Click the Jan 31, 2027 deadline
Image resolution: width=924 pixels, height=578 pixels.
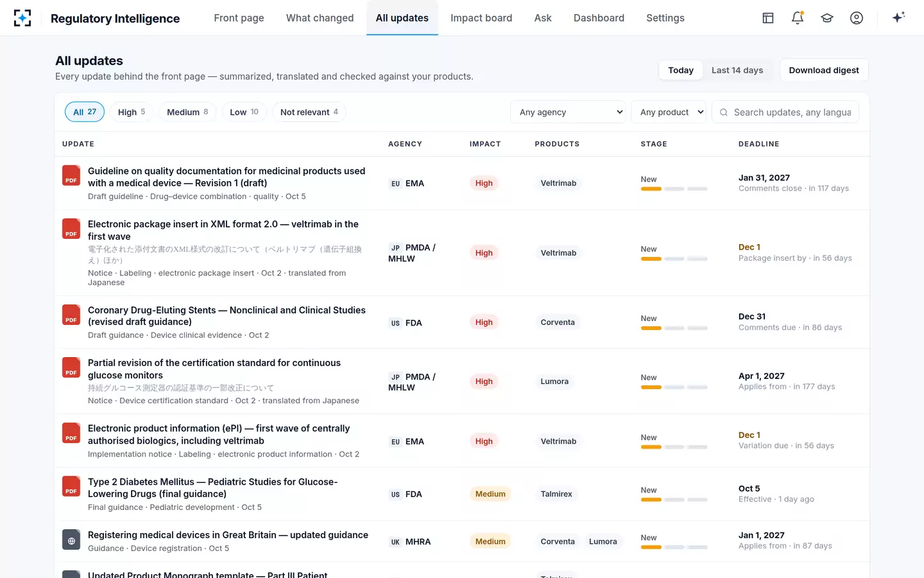pyautogui.click(x=764, y=178)
